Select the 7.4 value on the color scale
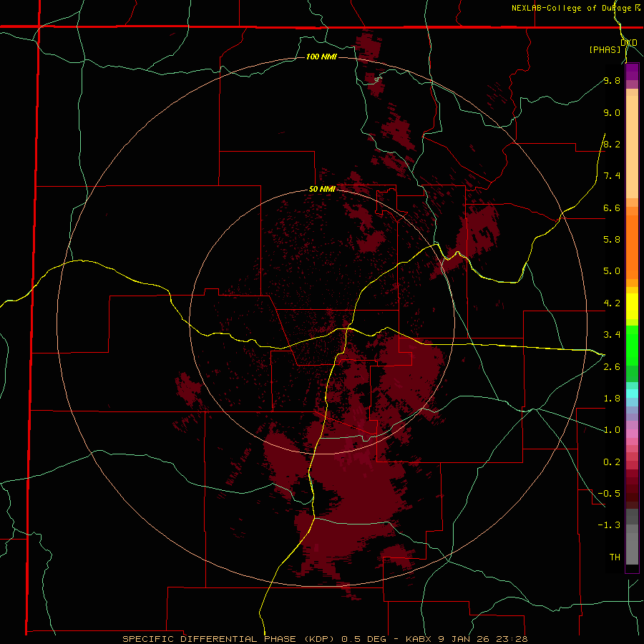Image resolution: width=644 pixels, height=644 pixels. point(612,176)
